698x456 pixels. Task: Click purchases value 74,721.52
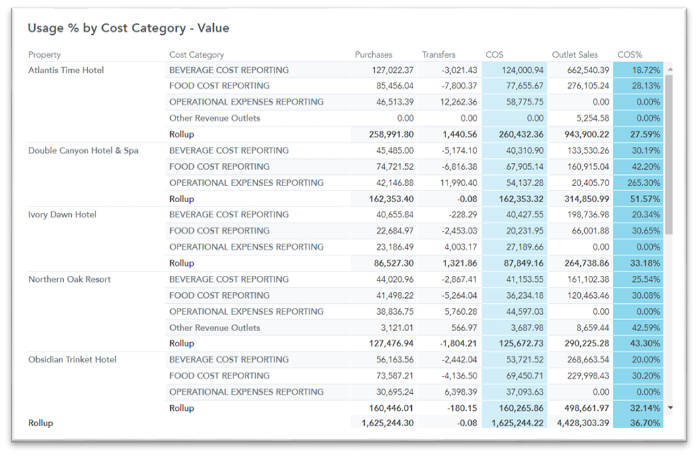pos(395,167)
